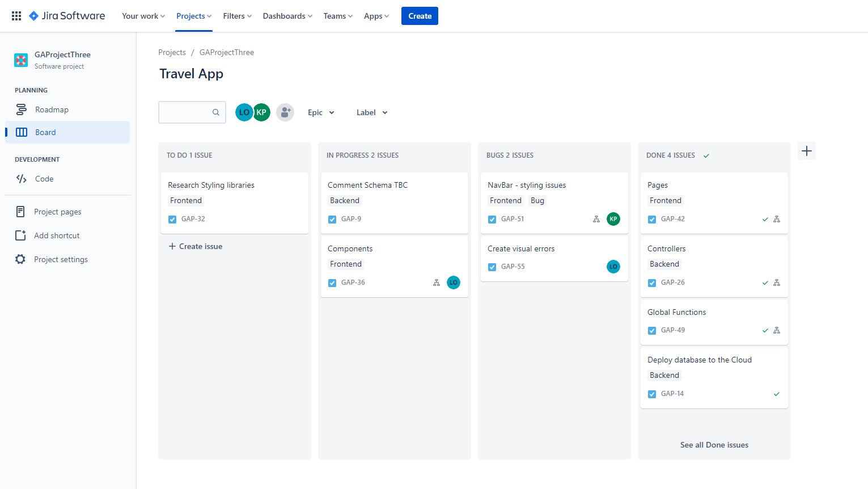Screen dimensions: 868x489
Task: Click the Atlassian app switcher grid icon
Action: 16,15
